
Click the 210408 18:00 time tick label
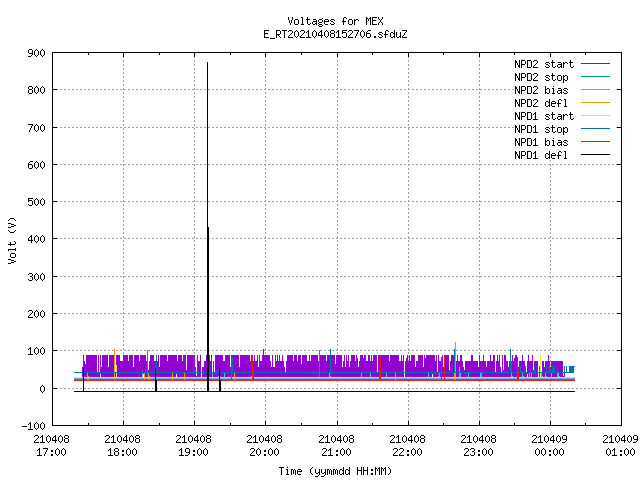pyautogui.click(x=122, y=446)
